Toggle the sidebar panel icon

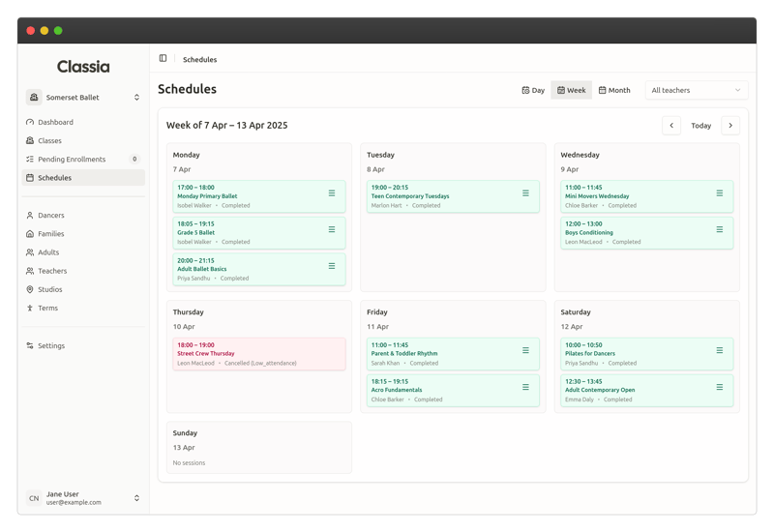click(163, 58)
